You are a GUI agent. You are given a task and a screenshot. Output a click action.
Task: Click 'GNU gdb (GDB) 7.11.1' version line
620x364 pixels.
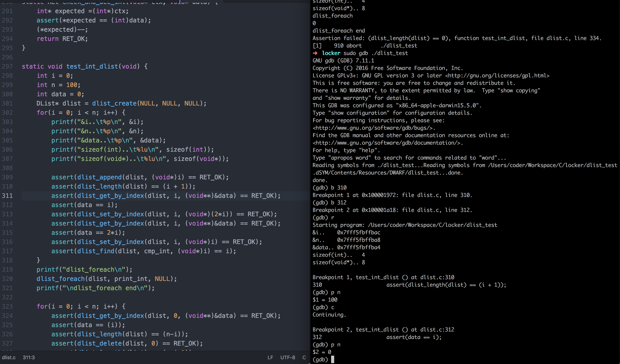tap(343, 60)
